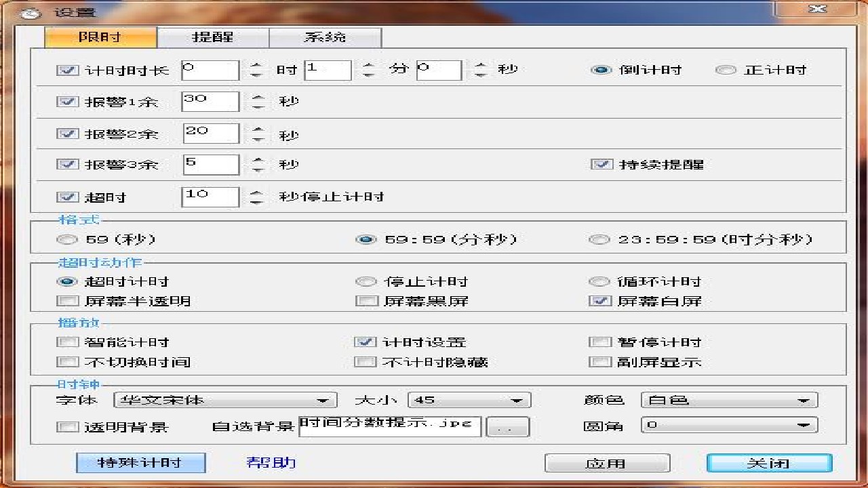Open the 大小 size dropdown
The width and height of the screenshot is (868, 488).
[x=469, y=401]
